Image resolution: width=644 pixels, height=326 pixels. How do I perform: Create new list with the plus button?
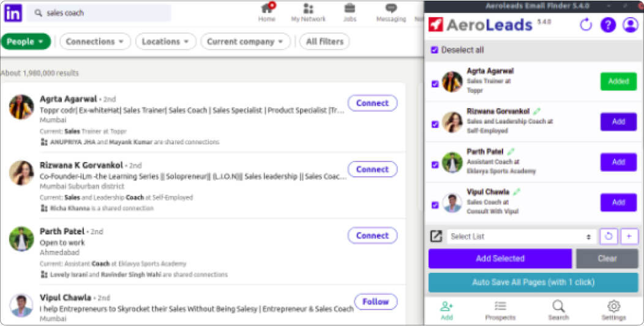pyautogui.click(x=629, y=237)
